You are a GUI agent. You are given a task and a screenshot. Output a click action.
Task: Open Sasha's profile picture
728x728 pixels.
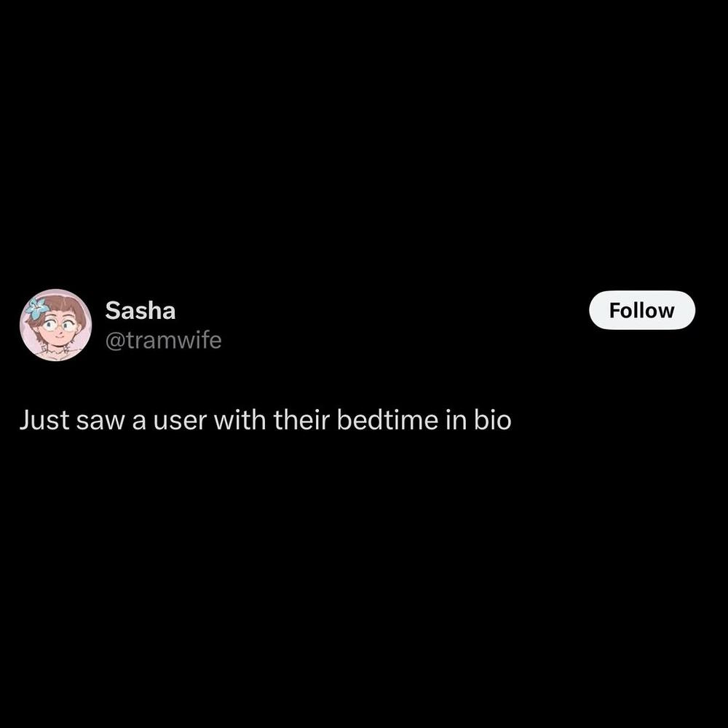[56, 325]
